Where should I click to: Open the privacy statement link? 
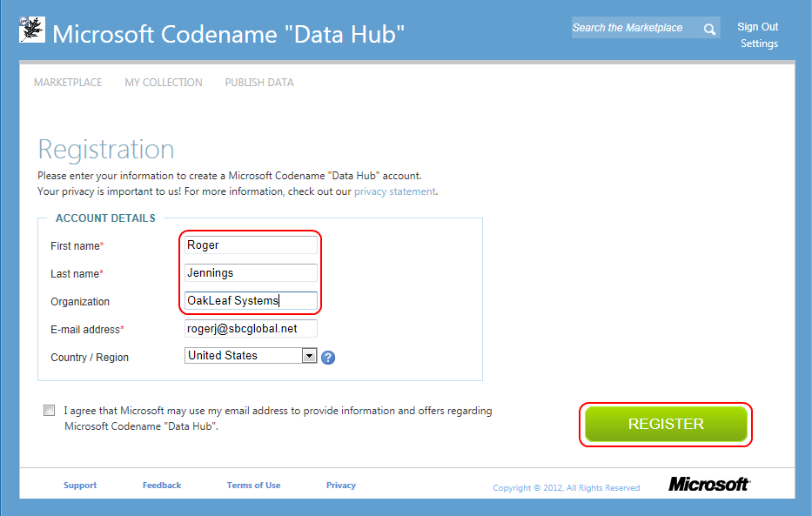(394, 191)
